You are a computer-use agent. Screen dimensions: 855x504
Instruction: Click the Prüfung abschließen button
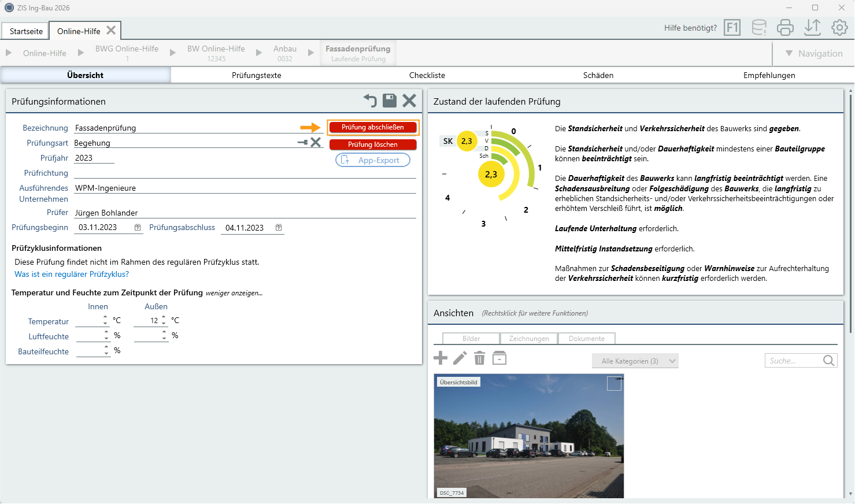coord(373,127)
